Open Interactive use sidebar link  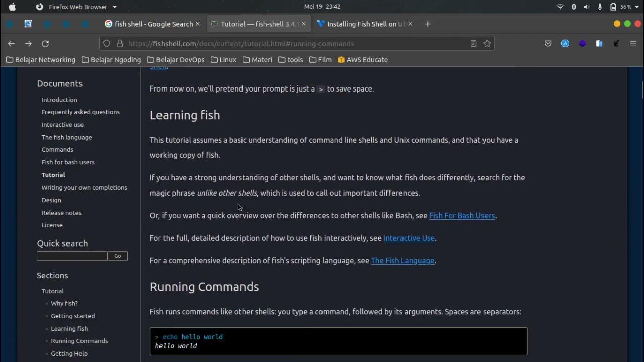pyautogui.click(x=62, y=125)
